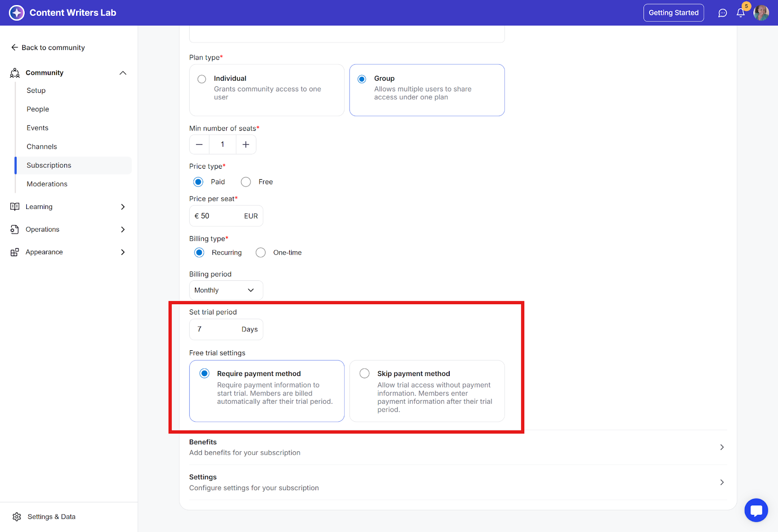The image size is (778, 532).
Task: Click the Content Writers Lab logo icon
Action: [17, 13]
